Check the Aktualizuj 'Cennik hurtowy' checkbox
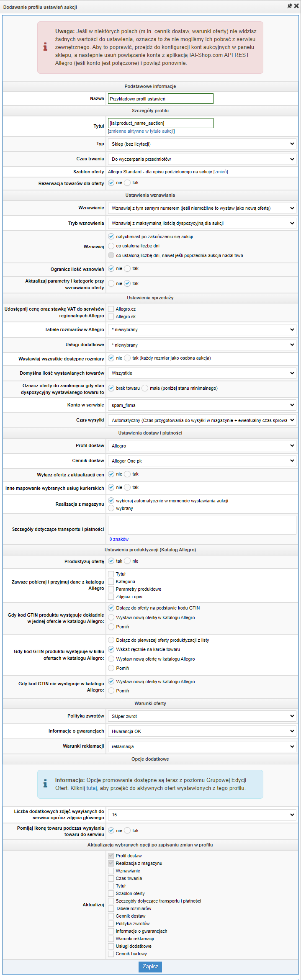 point(111,954)
